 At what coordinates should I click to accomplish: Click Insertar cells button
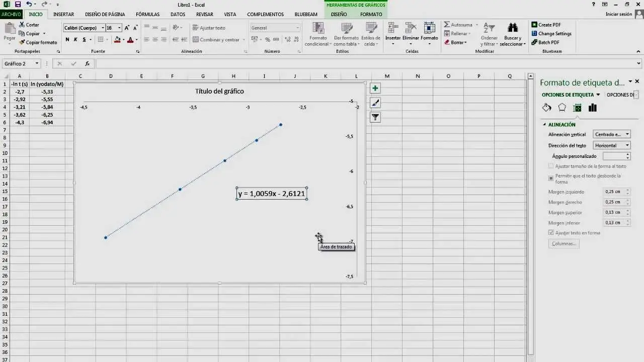(393, 34)
